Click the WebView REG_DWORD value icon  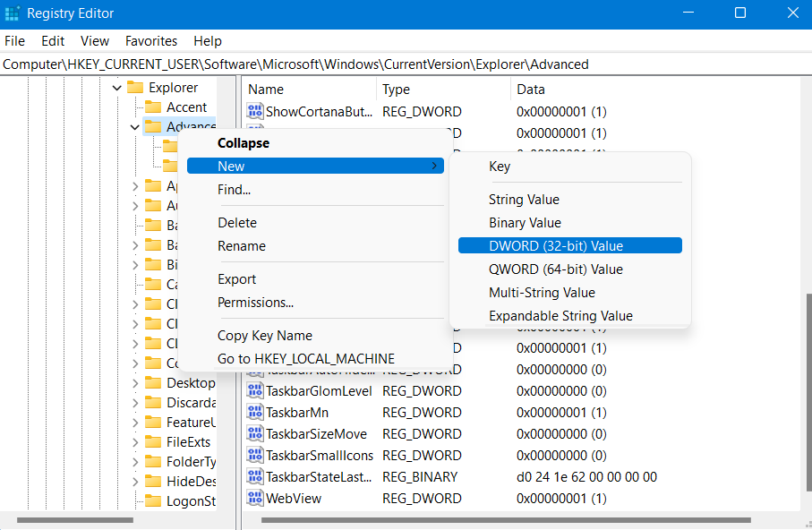click(x=254, y=498)
